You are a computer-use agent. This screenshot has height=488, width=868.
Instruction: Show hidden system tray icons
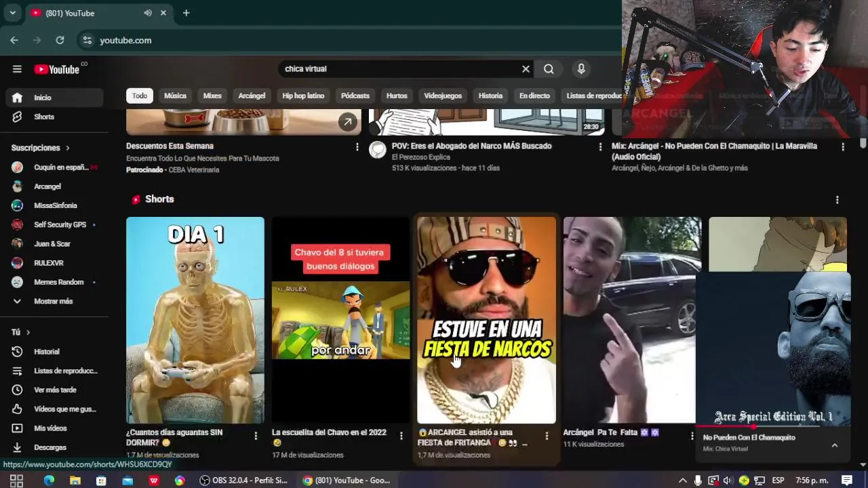pyautogui.click(x=682, y=481)
